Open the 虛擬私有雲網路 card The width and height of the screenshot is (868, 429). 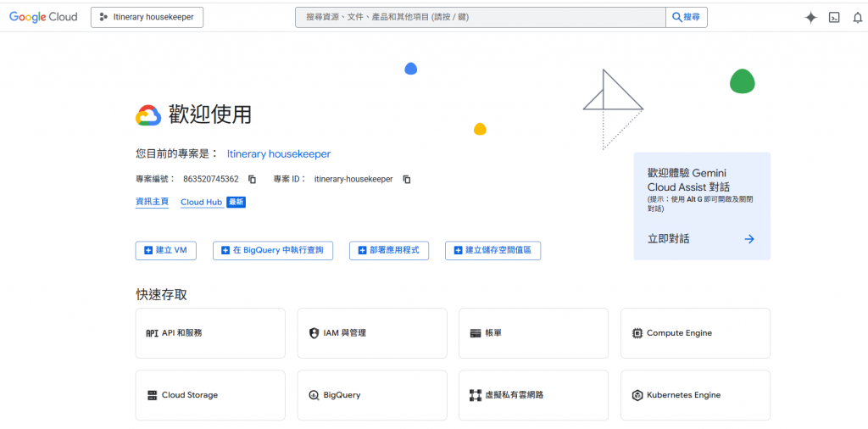click(534, 395)
